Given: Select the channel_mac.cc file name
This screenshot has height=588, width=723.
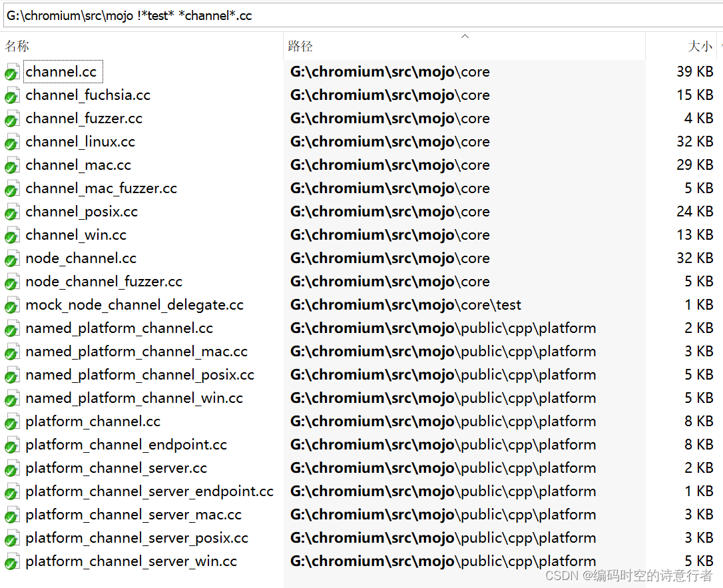Looking at the screenshot, I should pyautogui.click(x=79, y=164).
